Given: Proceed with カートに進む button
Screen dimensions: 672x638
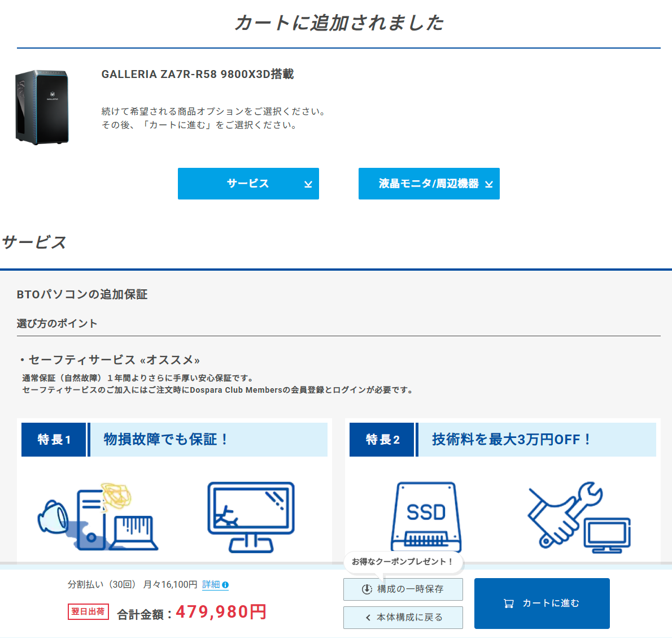Looking at the screenshot, I should [x=542, y=604].
